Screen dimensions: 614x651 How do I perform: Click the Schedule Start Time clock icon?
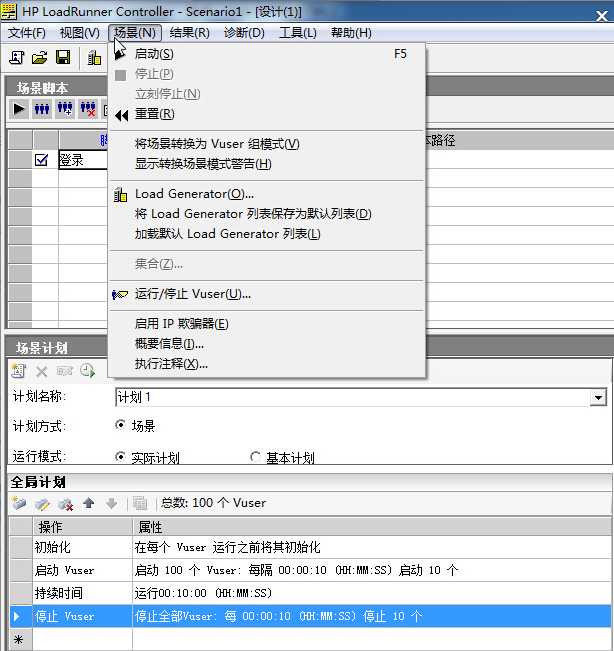click(88, 371)
